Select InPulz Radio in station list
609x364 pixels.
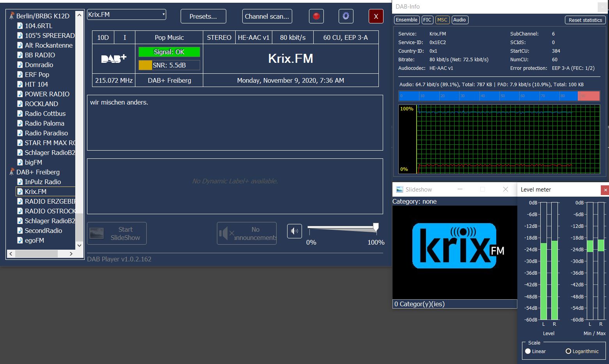[x=43, y=182]
